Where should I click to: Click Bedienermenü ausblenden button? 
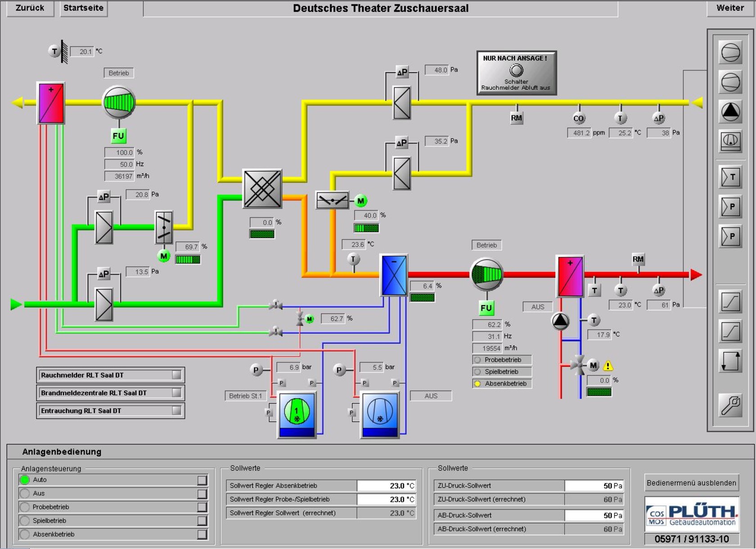coord(691,483)
